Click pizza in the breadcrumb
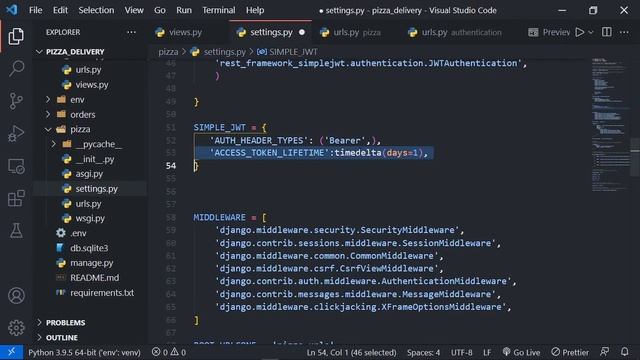640x360 pixels. click(x=168, y=52)
